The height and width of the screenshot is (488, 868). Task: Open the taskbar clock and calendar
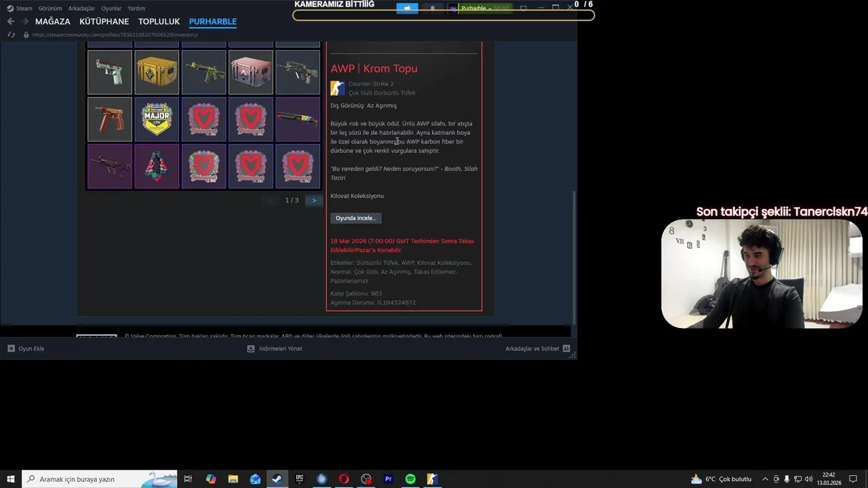(x=829, y=479)
